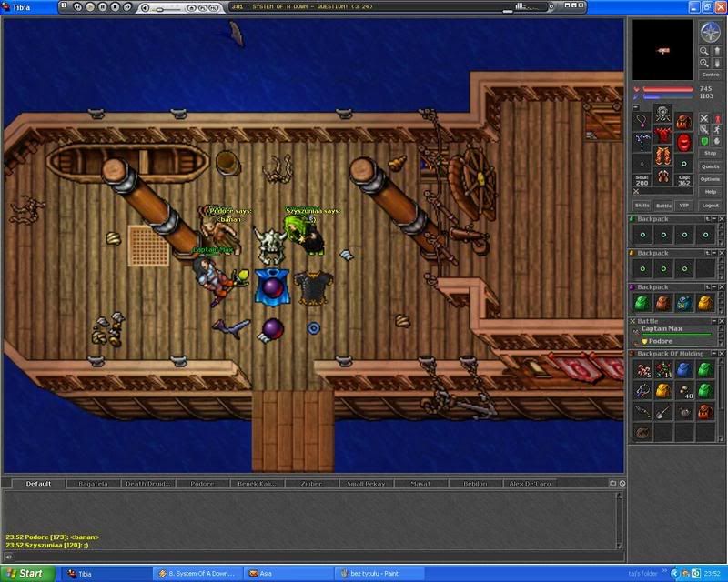Toggle secure mode hand icon
The width and height of the screenshot is (728, 582).
tap(717, 141)
